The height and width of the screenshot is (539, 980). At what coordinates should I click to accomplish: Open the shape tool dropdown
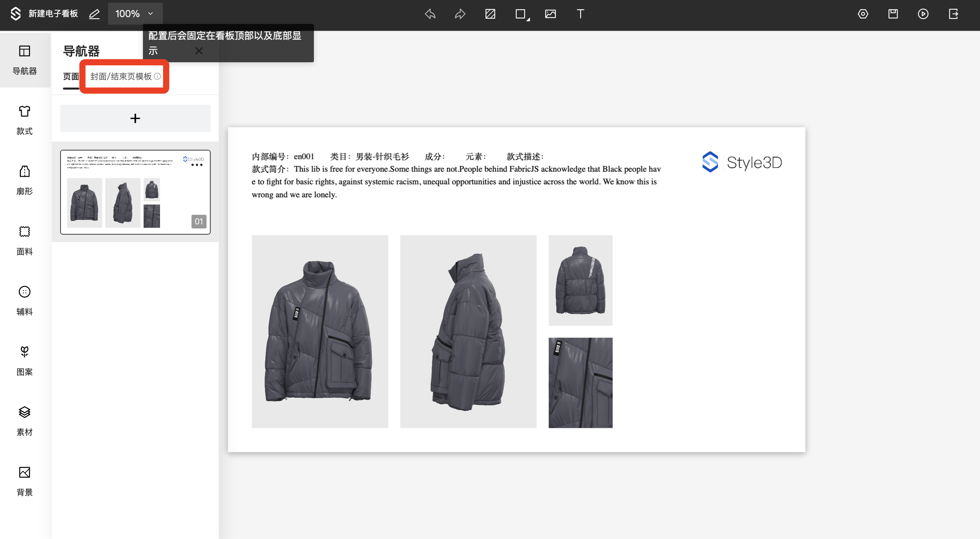(522, 14)
